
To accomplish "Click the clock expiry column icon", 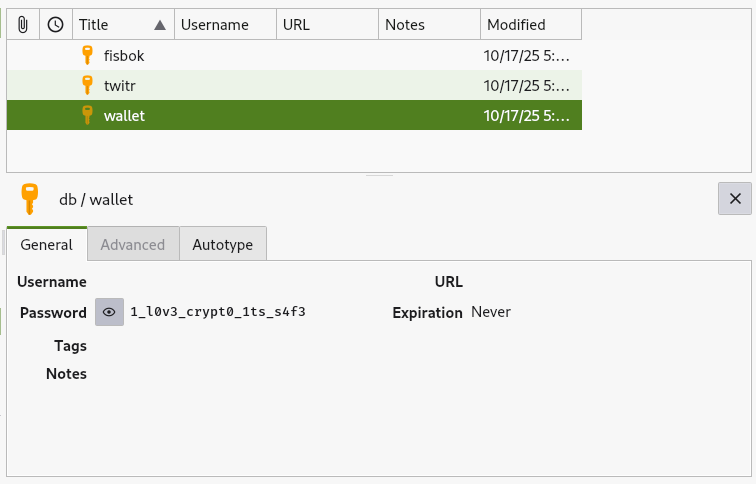I will pos(56,24).
